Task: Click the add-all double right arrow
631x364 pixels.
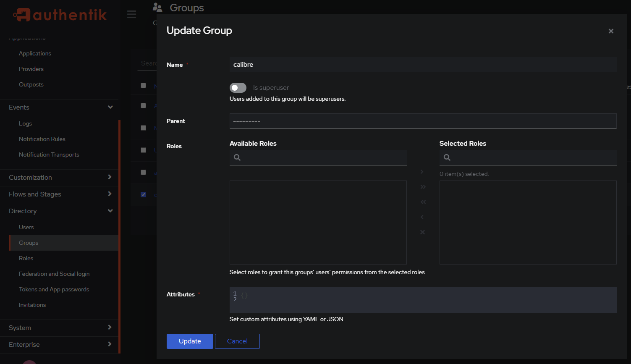Action: [423, 187]
